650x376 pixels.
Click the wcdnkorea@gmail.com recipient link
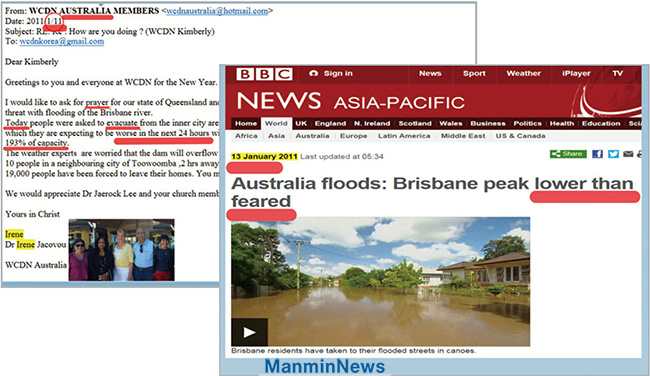(62, 41)
